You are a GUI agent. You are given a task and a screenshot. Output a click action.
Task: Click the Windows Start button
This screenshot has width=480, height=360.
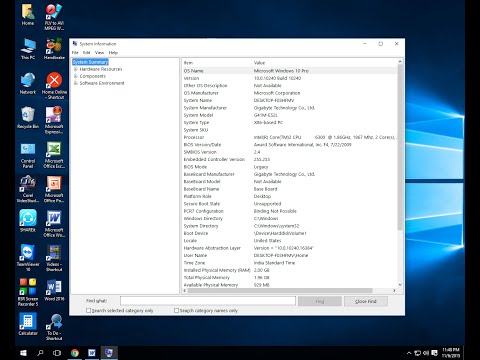click(23, 353)
